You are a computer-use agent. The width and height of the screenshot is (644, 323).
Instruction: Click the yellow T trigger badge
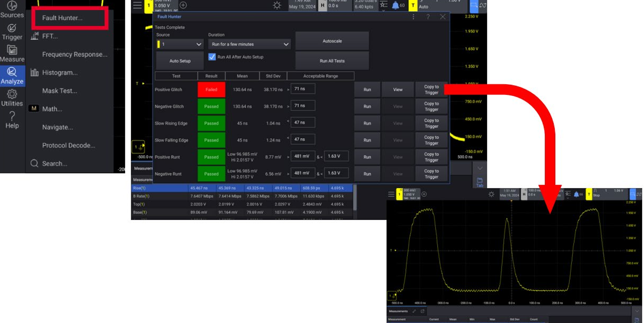click(413, 5)
